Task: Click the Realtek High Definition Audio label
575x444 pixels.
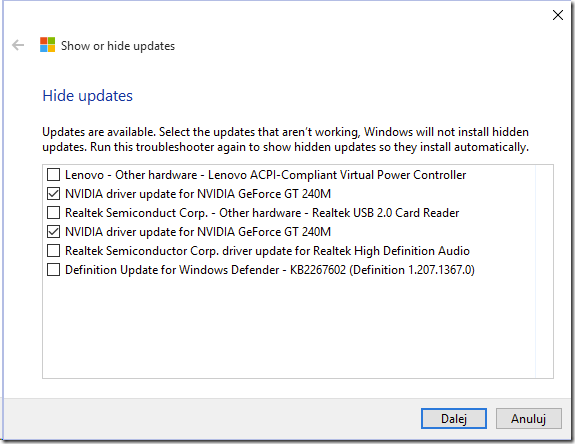Action: coord(267,251)
